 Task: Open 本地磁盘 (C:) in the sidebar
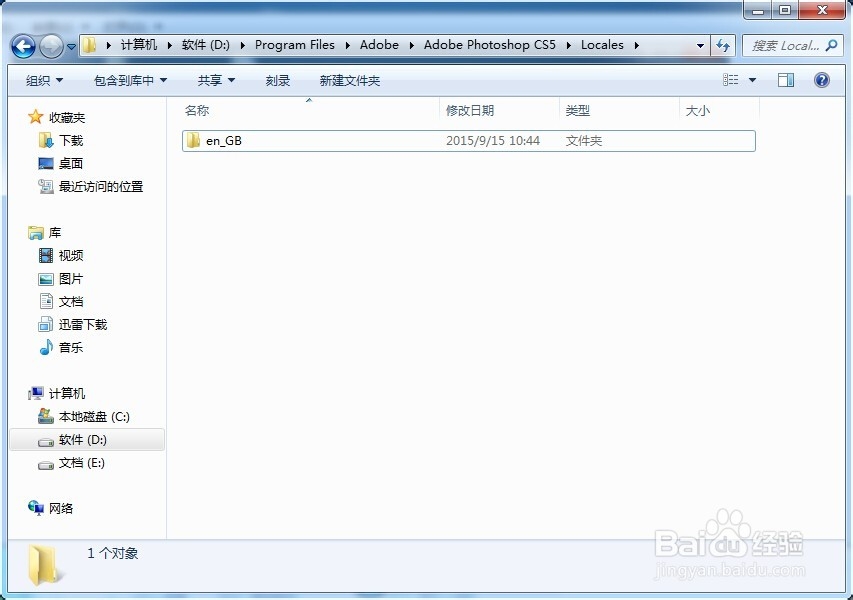94,417
